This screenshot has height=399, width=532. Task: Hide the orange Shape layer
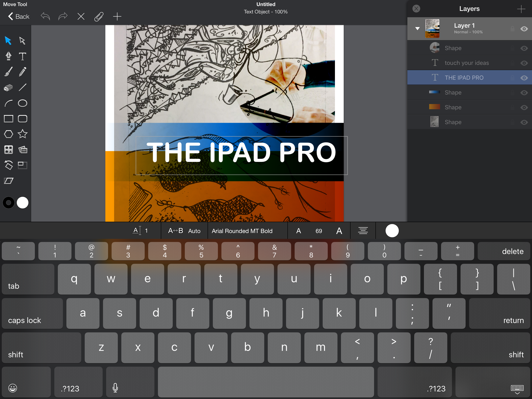[x=524, y=107]
